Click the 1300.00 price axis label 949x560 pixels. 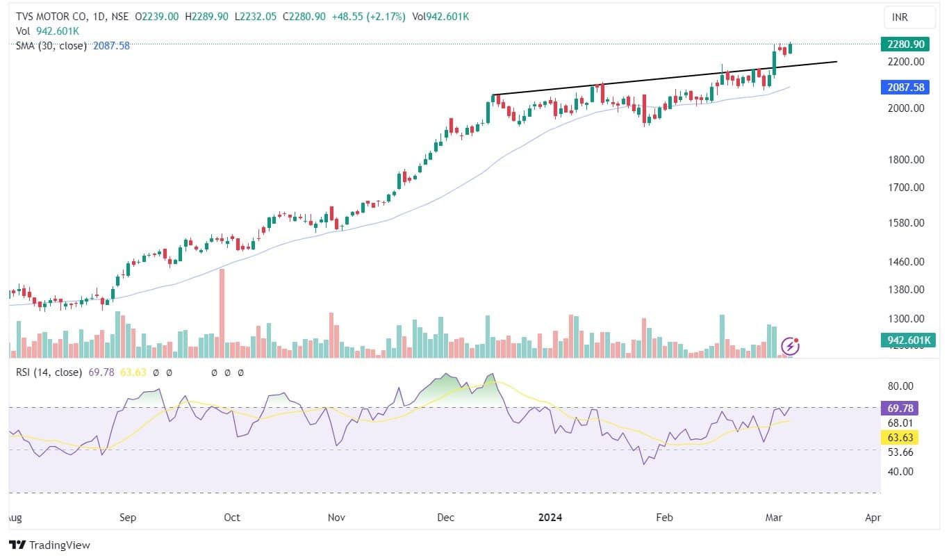click(x=906, y=320)
